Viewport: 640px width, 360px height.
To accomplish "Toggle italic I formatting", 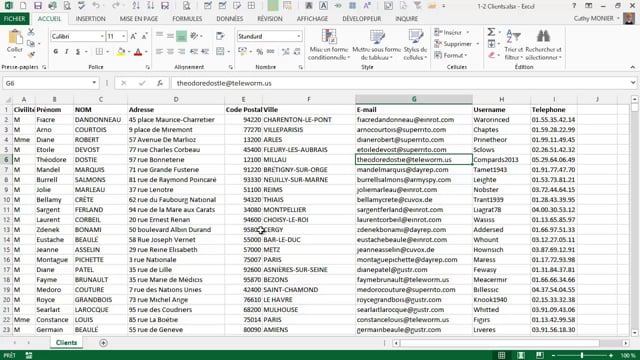I will tap(67, 51).
